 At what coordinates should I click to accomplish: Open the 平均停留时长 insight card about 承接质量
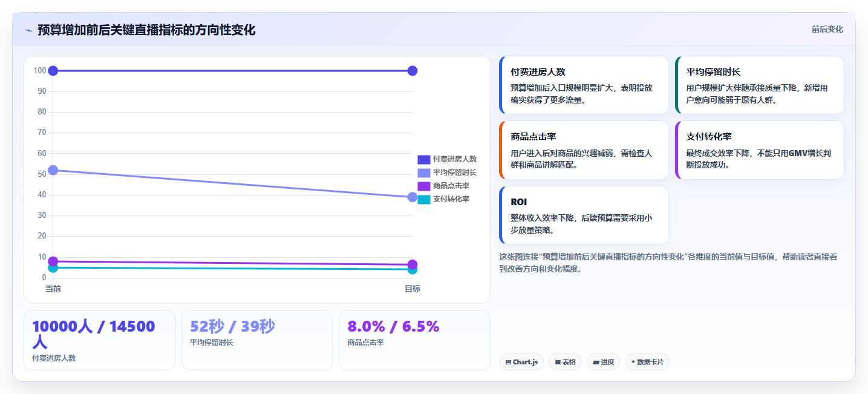pos(759,85)
